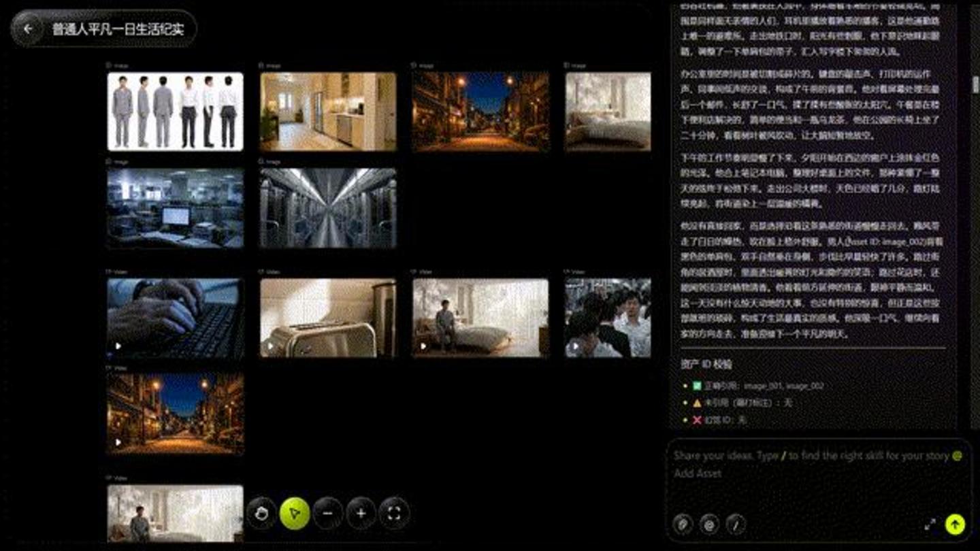Open the blue office computer image
The height and width of the screenshot is (551, 980).
pos(175,208)
